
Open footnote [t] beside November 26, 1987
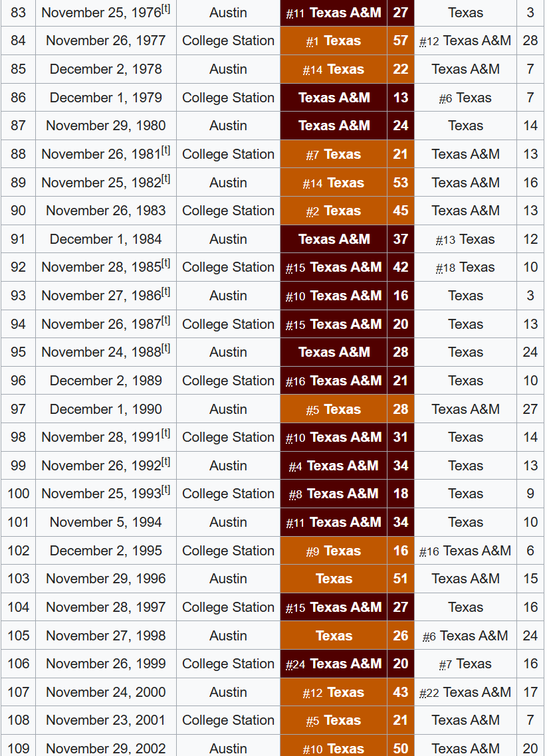point(166,320)
